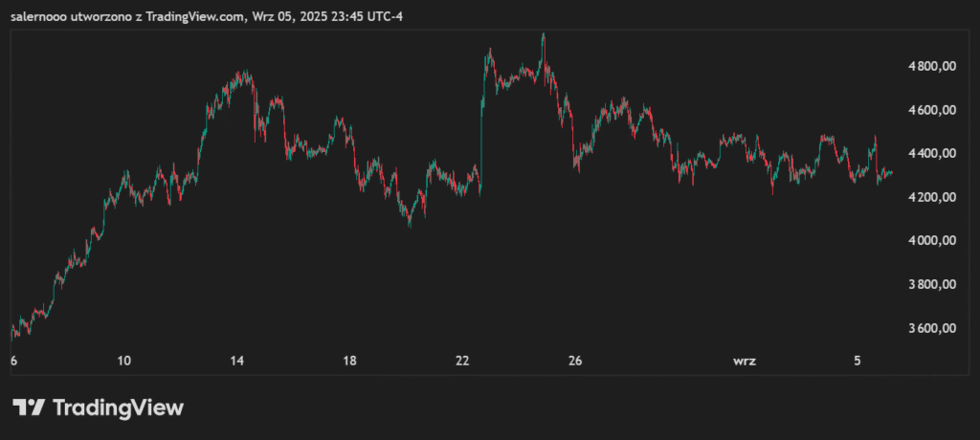Screen dimensions: 980x440
Task: Select the 4800,00 price axis label
Action: (x=932, y=66)
